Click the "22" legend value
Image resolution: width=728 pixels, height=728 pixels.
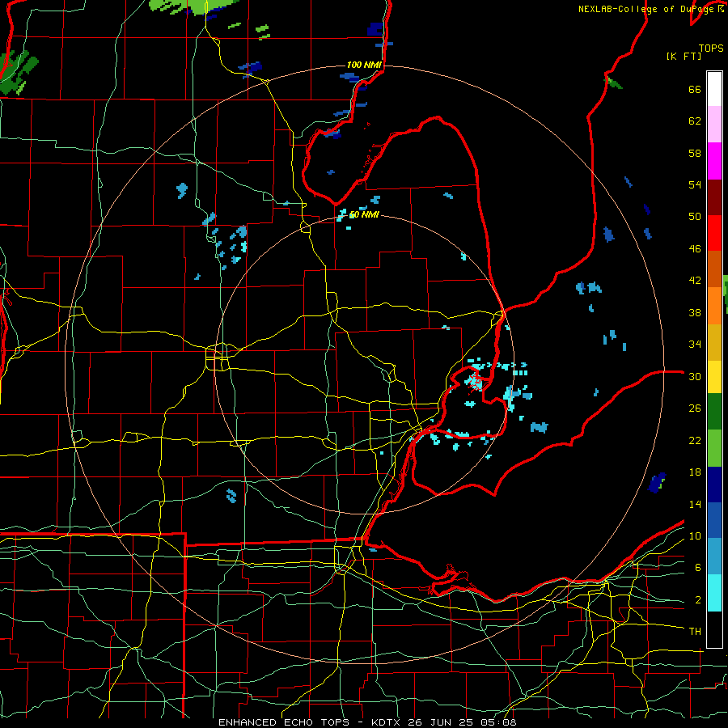pos(695,440)
